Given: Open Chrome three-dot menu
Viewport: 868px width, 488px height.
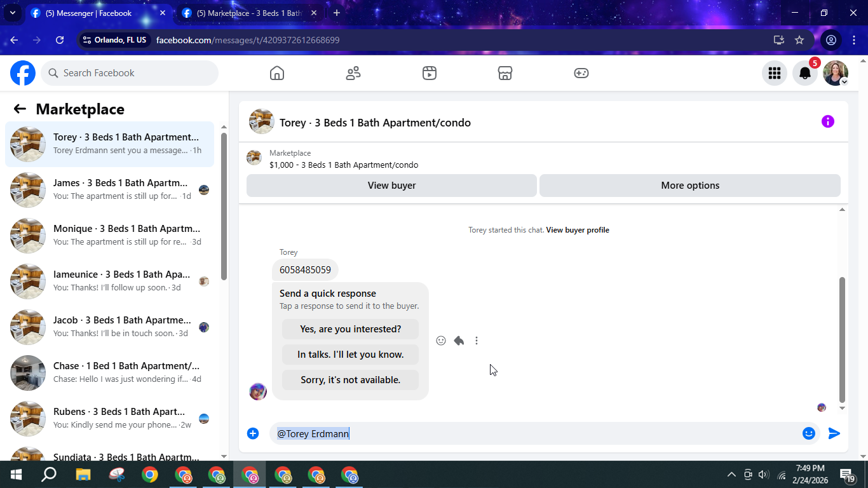Looking at the screenshot, I should [854, 40].
